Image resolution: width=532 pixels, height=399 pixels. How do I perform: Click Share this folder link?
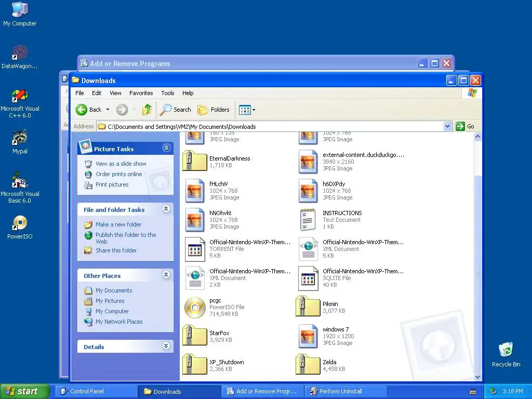pyautogui.click(x=116, y=250)
